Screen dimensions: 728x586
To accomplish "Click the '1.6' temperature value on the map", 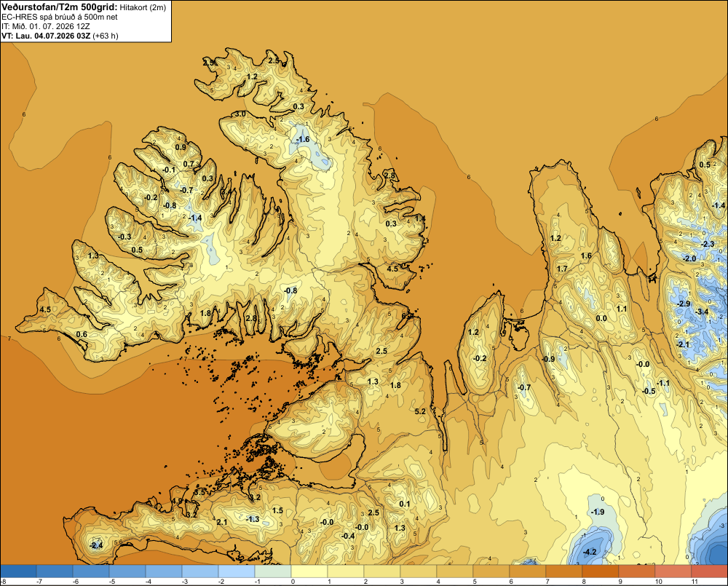I will [x=586, y=256].
